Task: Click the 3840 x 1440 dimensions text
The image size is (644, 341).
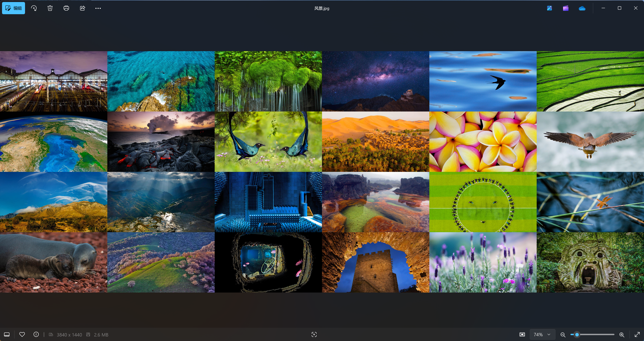Action: tap(69, 335)
